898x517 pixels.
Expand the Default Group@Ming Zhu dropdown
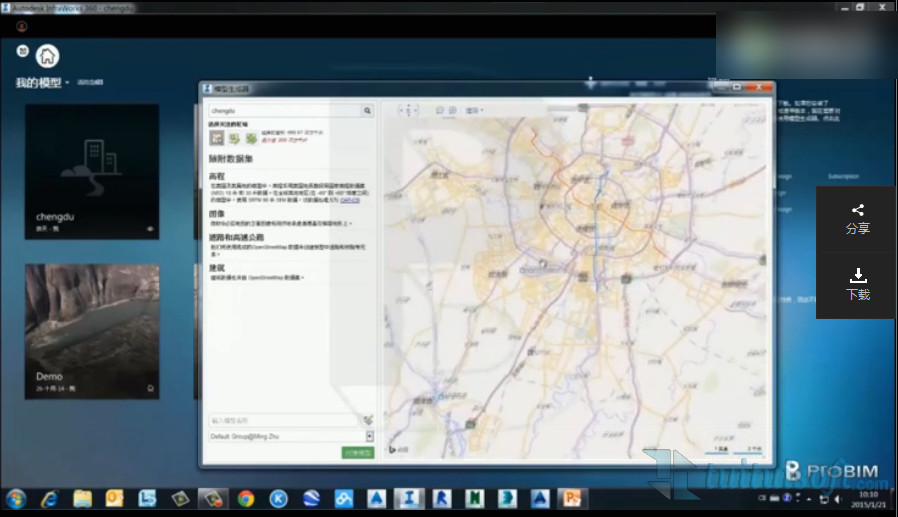pos(369,437)
